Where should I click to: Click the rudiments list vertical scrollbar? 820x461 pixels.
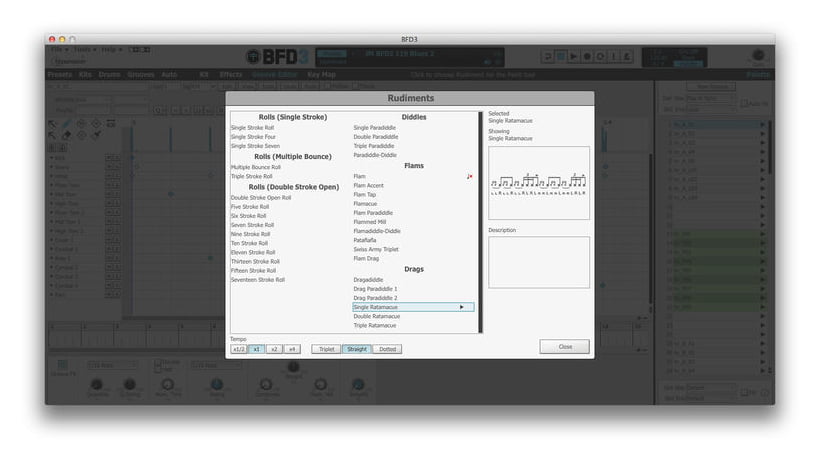tap(480, 222)
